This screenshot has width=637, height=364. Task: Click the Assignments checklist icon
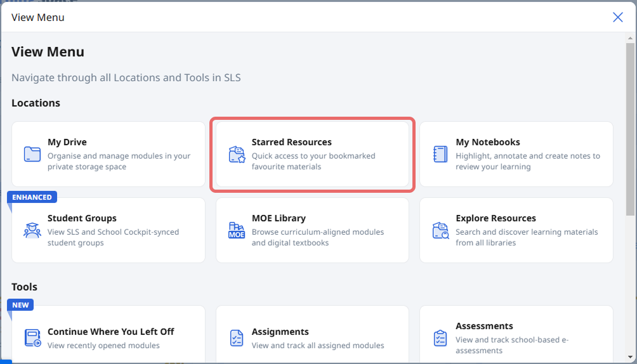237,338
